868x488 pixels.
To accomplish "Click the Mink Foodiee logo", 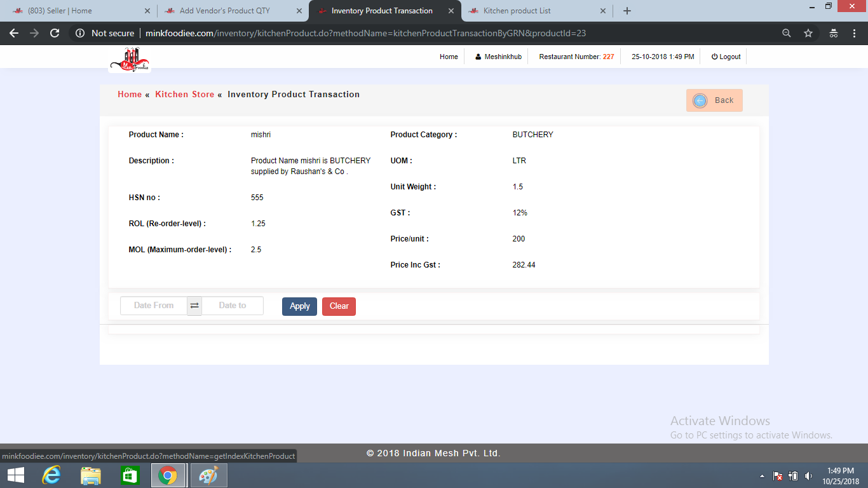I will [x=130, y=60].
